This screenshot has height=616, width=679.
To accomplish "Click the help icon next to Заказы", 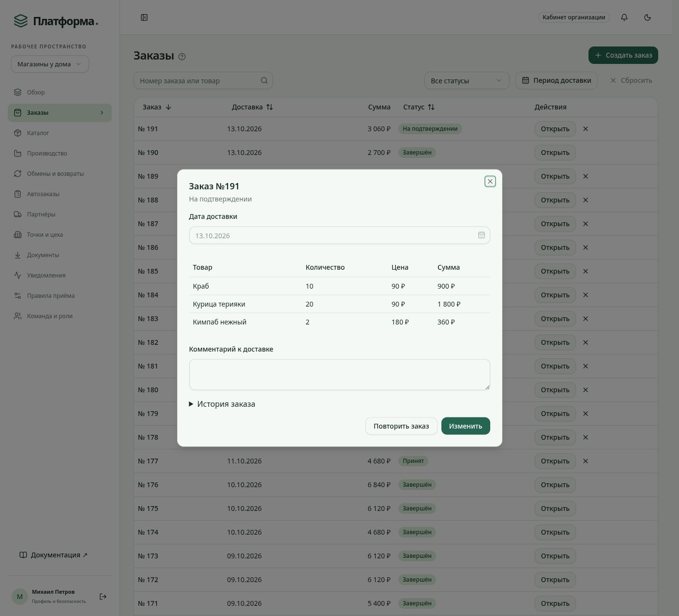I will pos(182,57).
